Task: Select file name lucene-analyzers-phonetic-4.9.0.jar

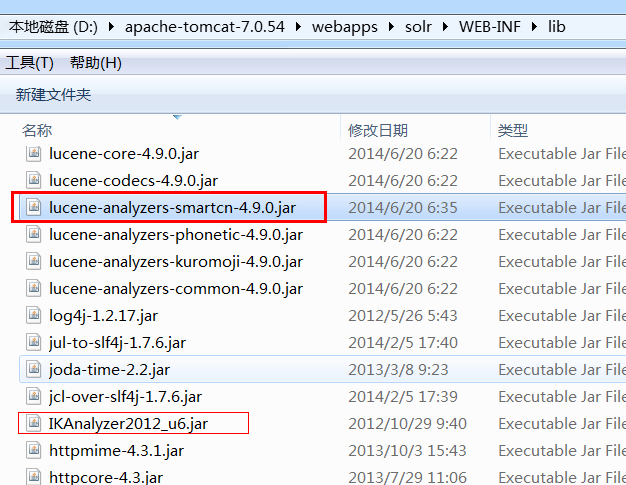Action: click(x=176, y=235)
